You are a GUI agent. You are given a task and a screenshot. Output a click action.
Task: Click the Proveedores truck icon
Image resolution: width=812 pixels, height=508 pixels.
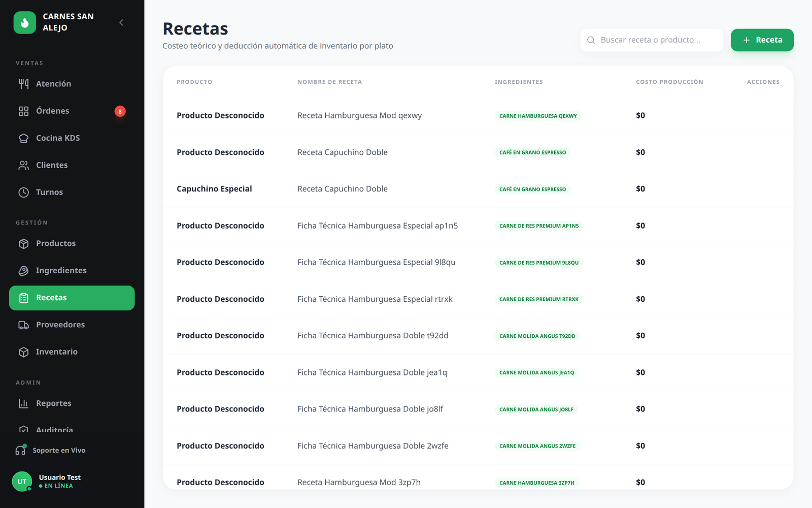[24, 325]
